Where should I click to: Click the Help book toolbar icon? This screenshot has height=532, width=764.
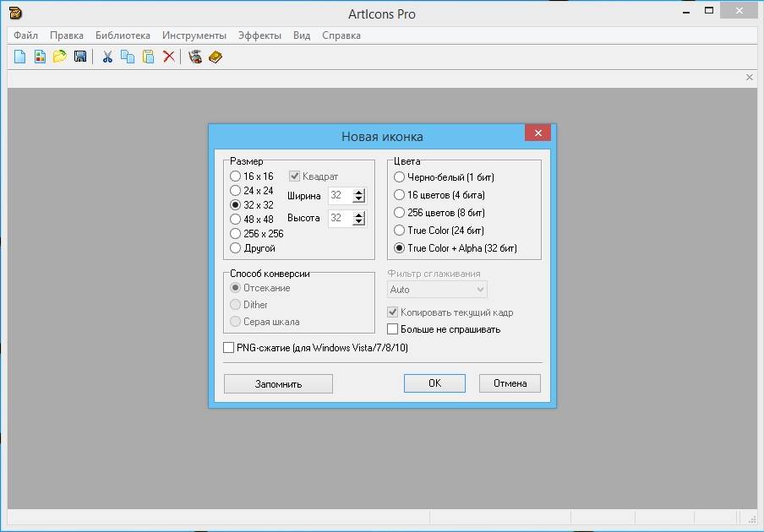coord(216,57)
